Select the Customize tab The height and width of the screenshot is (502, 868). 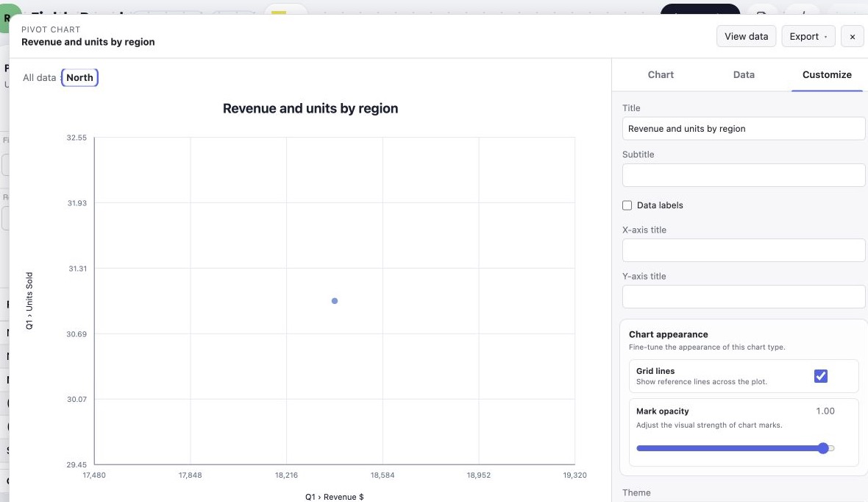click(827, 75)
